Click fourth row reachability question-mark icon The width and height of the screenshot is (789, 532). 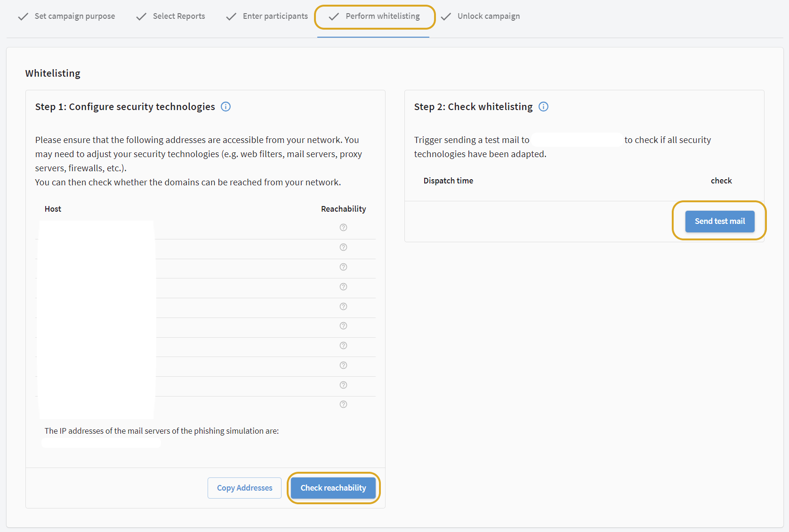pos(343,287)
